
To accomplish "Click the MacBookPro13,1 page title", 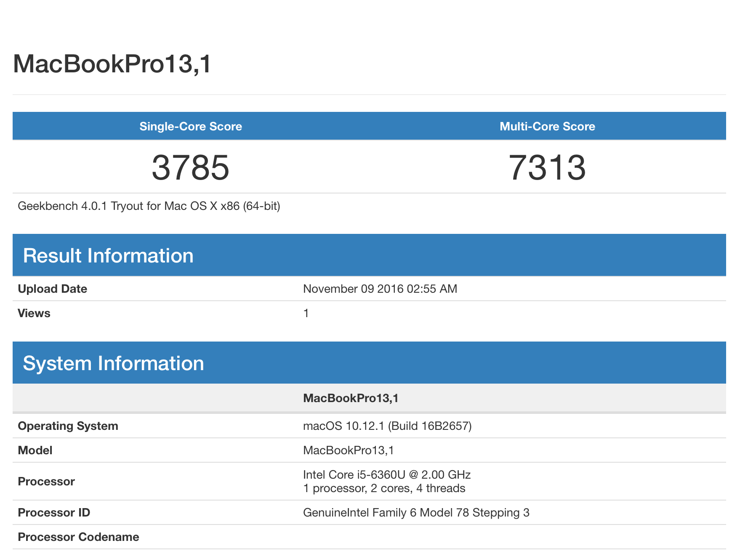I will coord(112,64).
